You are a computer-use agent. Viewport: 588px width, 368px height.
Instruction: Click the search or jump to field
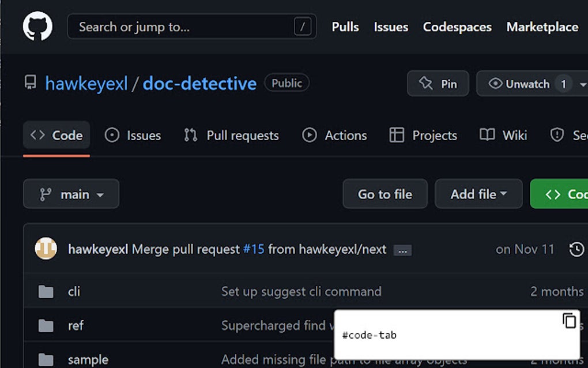pyautogui.click(x=190, y=26)
